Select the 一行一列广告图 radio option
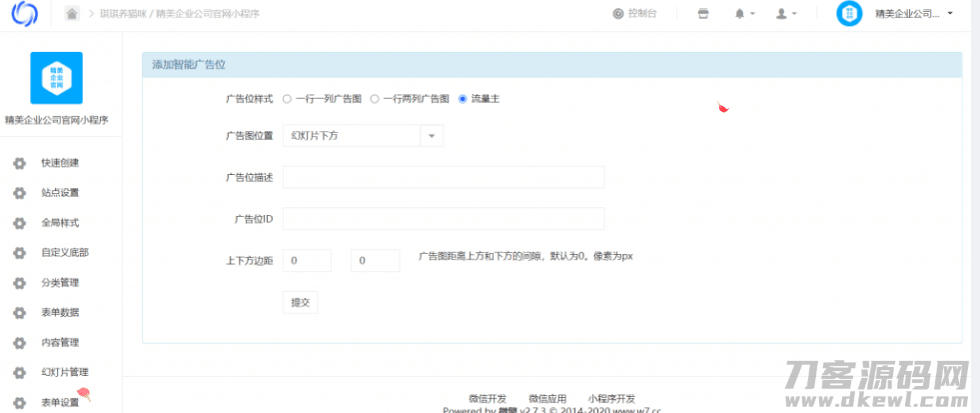The image size is (980, 413). click(x=288, y=99)
